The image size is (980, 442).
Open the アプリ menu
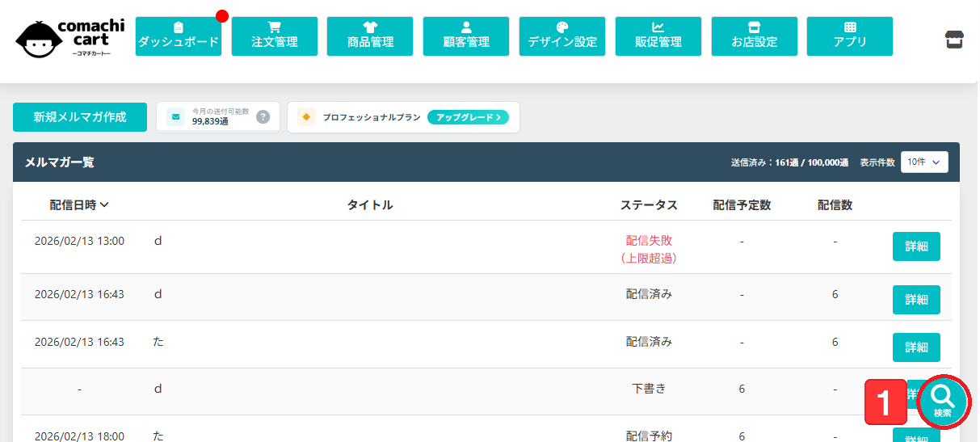click(x=850, y=36)
